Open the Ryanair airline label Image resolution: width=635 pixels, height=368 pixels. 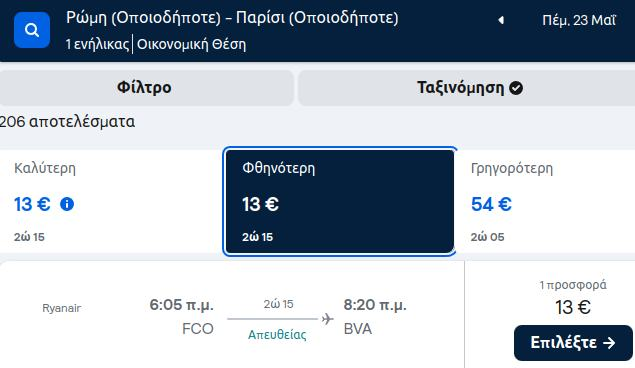point(62,308)
